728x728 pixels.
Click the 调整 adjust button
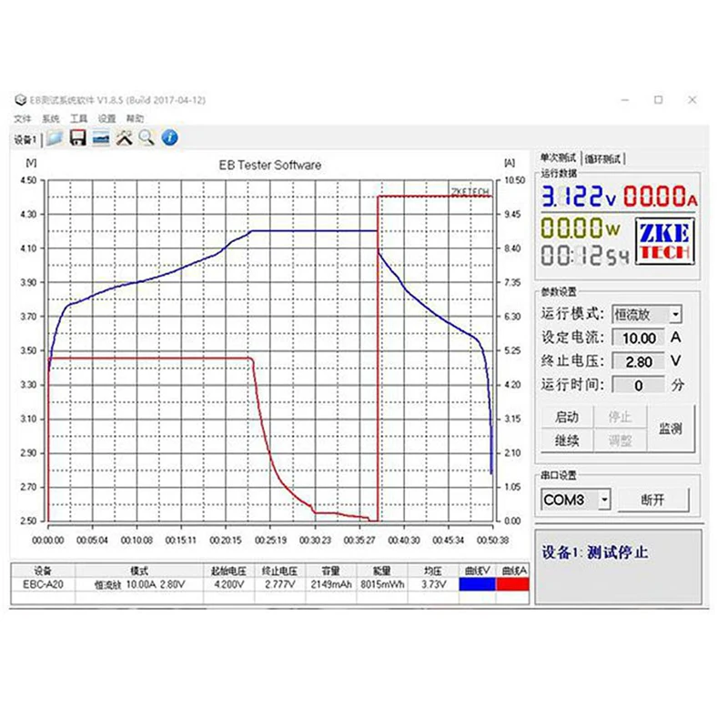click(x=620, y=440)
